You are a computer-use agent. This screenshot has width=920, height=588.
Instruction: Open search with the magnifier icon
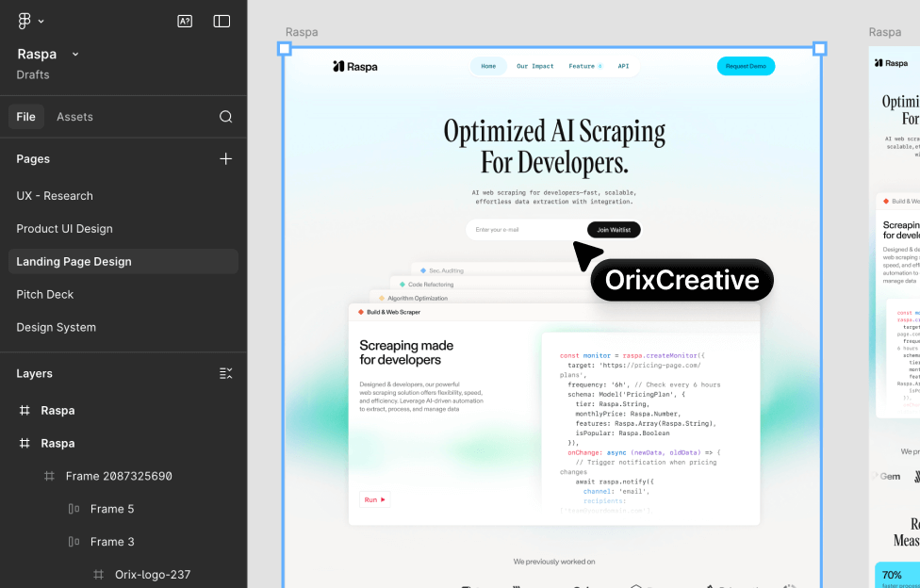[226, 117]
